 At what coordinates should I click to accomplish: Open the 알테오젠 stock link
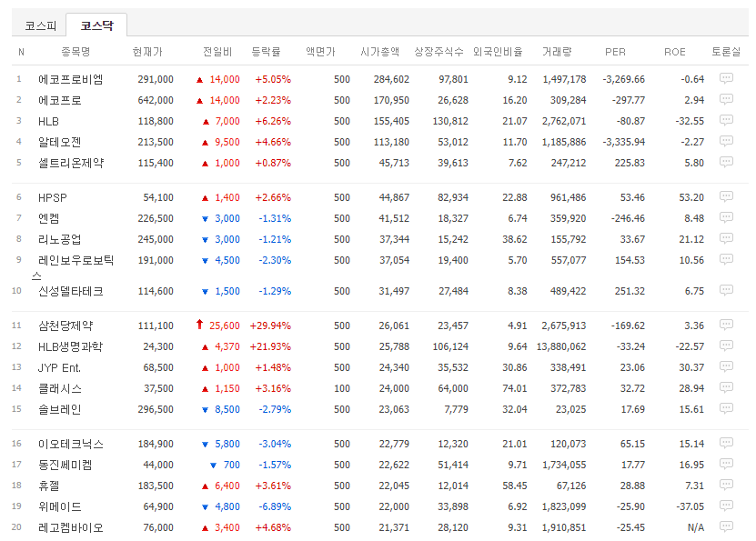(60, 142)
